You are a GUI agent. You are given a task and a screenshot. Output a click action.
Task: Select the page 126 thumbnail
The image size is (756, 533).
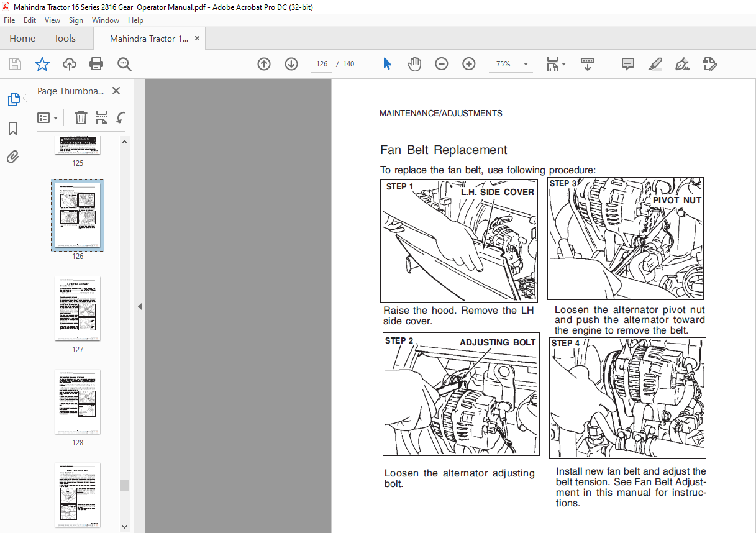click(78, 215)
